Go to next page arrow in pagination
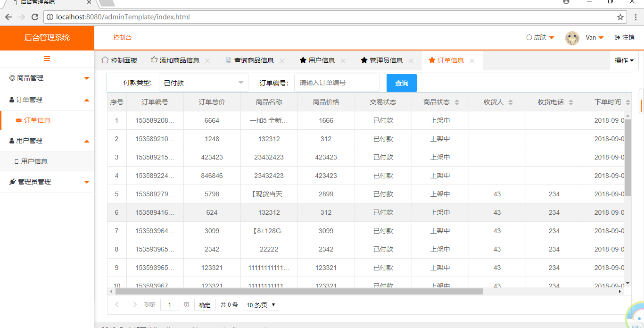The width and height of the screenshot is (644, 328). click(x=135, y=305)
